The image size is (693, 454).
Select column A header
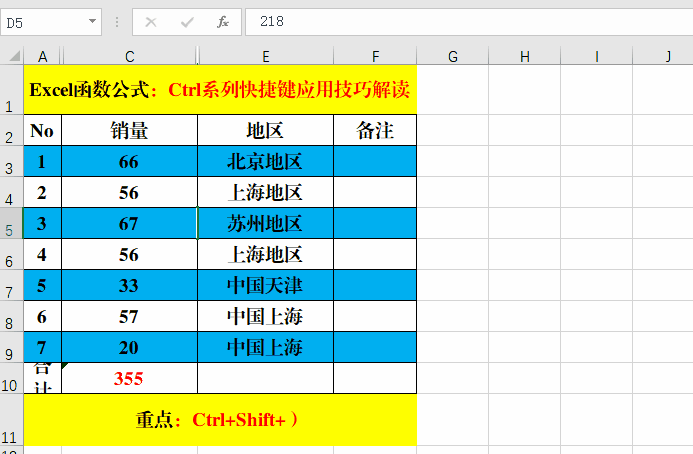pyautogui.click(x=42, y=57)
